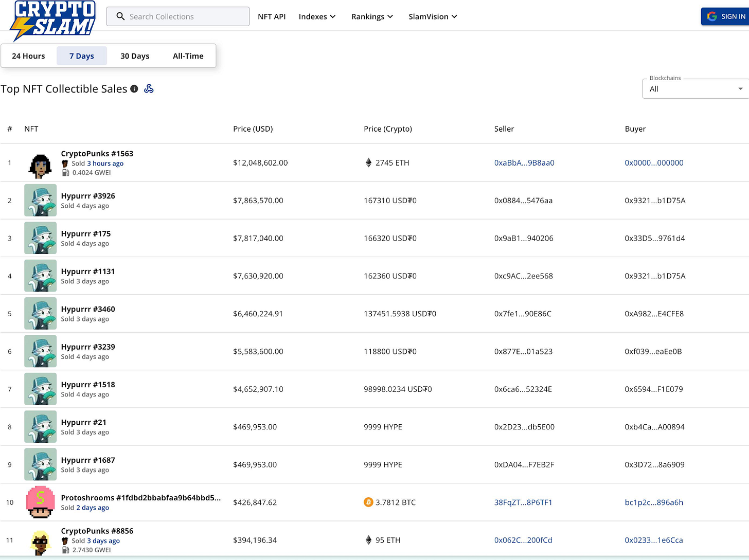This screenshot has width=749, height=560.
Task: Click the Protoshrooms #1fdbd2bbabfaa9b64bbd5... title
Action: [141, 498]
